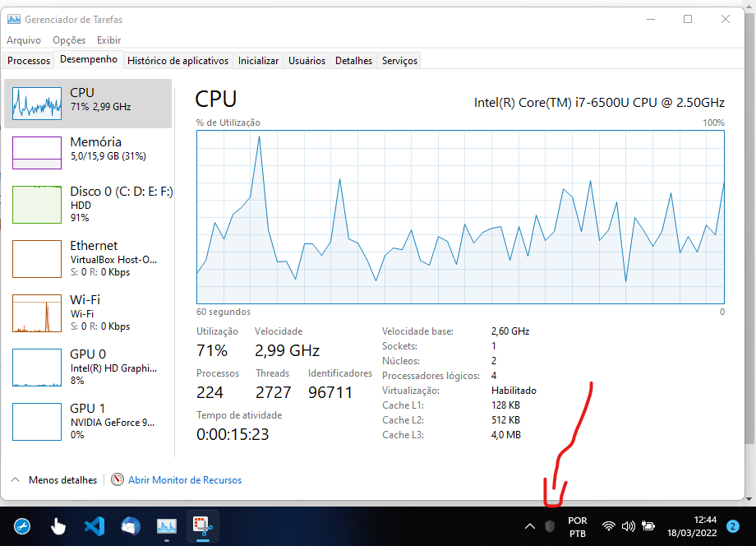756x546 pixels.
Task: Open Abrir Monitor de Recursos link
Action: pos(185,480)
